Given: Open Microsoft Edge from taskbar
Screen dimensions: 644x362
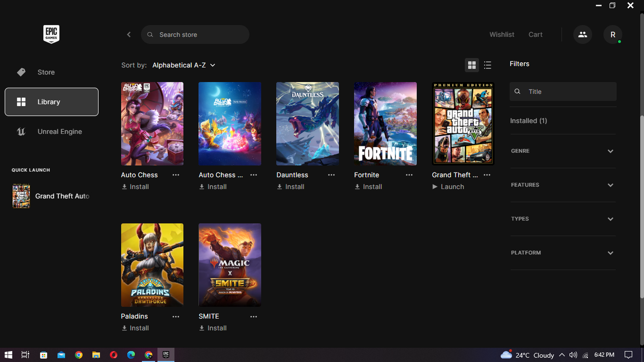Looking at the screenshot, I should coord(131,355).
